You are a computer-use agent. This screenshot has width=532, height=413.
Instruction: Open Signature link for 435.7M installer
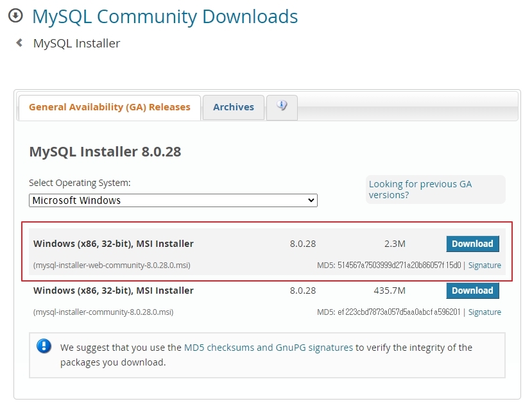coord(485,312)
